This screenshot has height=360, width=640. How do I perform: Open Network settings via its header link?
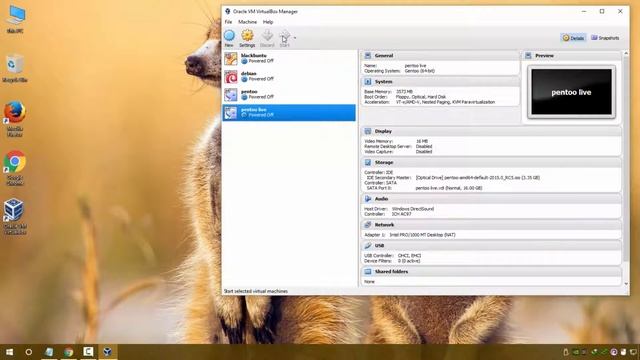pyautogui.click(x=384, y=225)
